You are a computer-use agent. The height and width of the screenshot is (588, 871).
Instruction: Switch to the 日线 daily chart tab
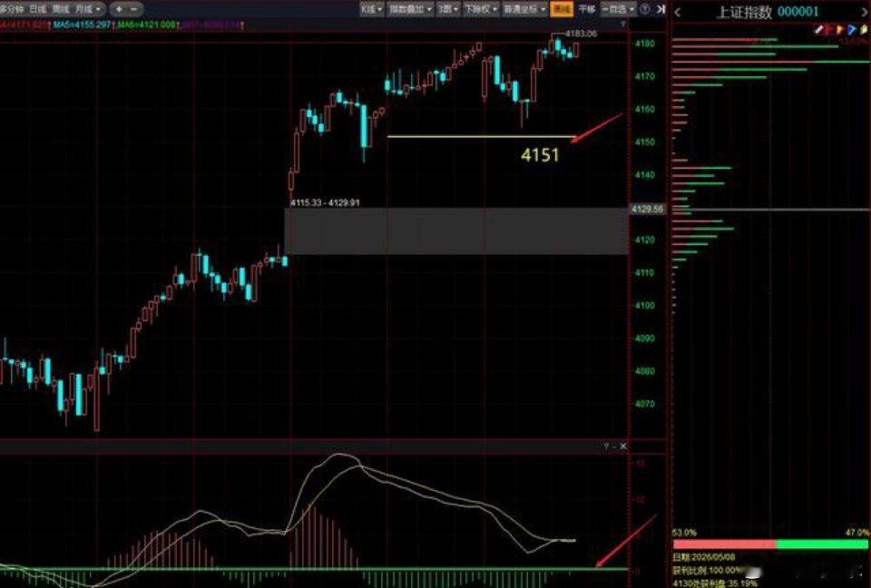click(x=37, y=9)
